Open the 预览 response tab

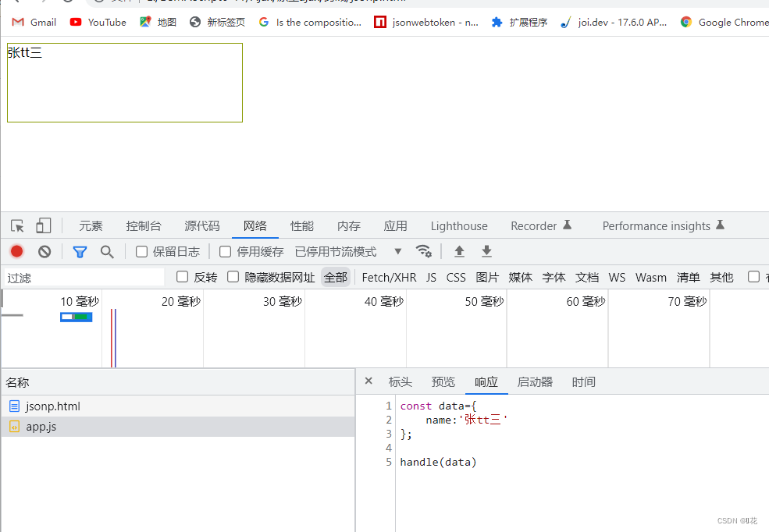tap(443, 381)
